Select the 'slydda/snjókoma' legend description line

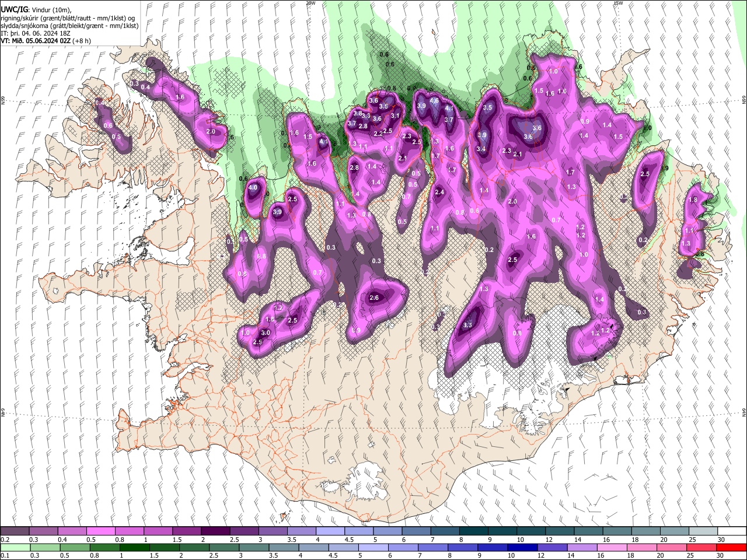pos(69,26)
